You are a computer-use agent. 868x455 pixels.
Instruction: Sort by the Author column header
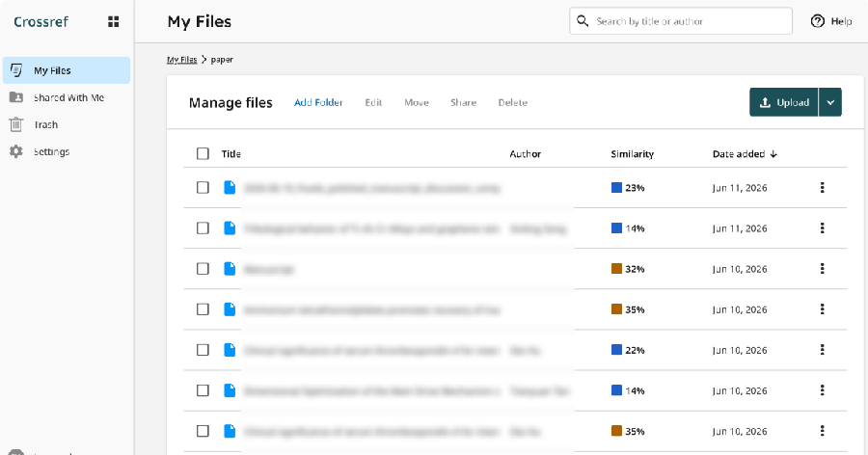525,154
